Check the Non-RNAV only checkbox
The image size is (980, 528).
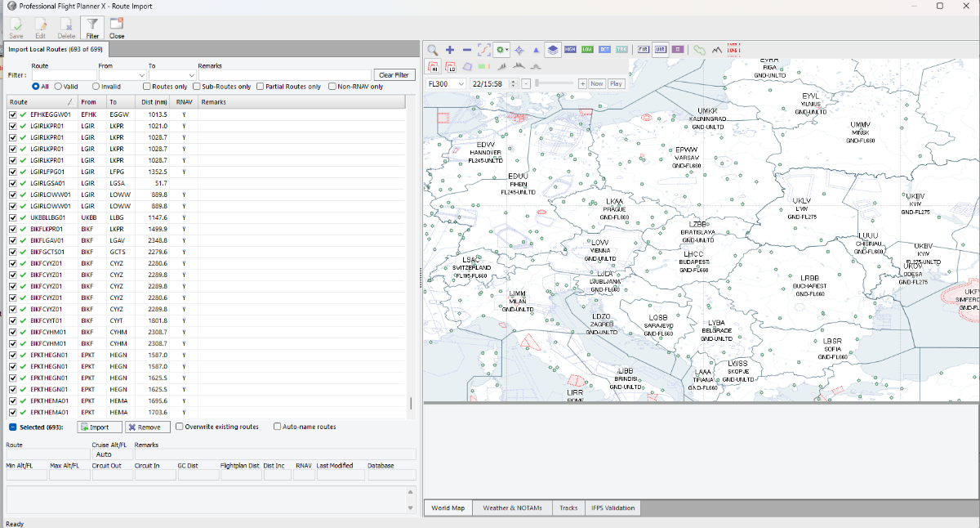coord(332,87)
